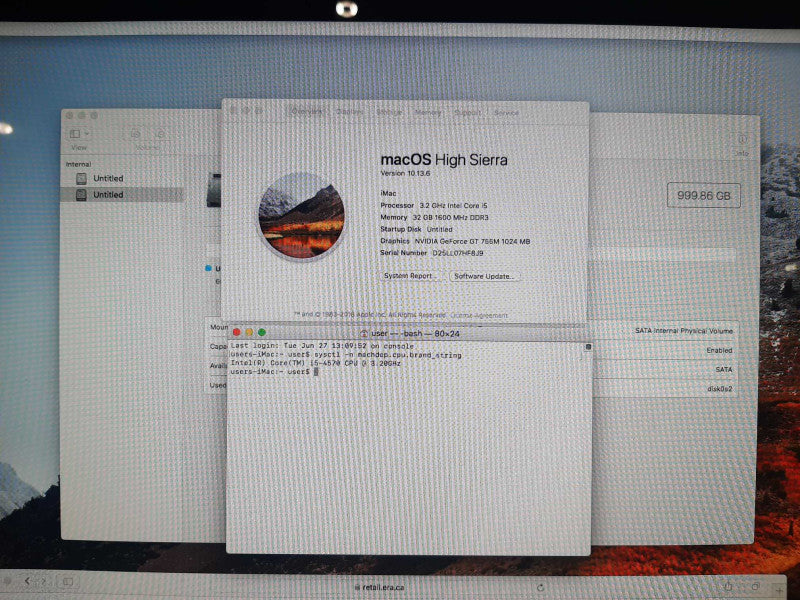Viewport: 800px width, 600px height.
Task: Click the Enabled value in Disk Utility table
Action: [x=719, y=351]
